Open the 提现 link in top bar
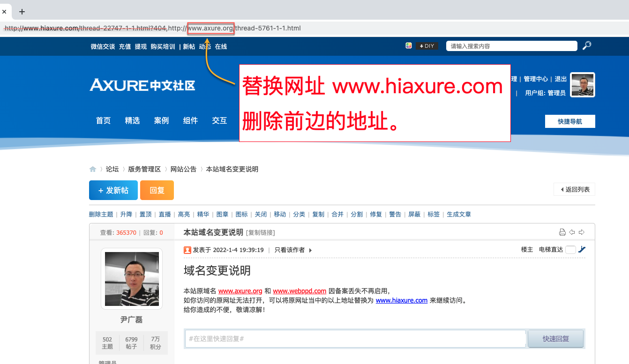The image size is (629, 364). (x=141, y=46)
